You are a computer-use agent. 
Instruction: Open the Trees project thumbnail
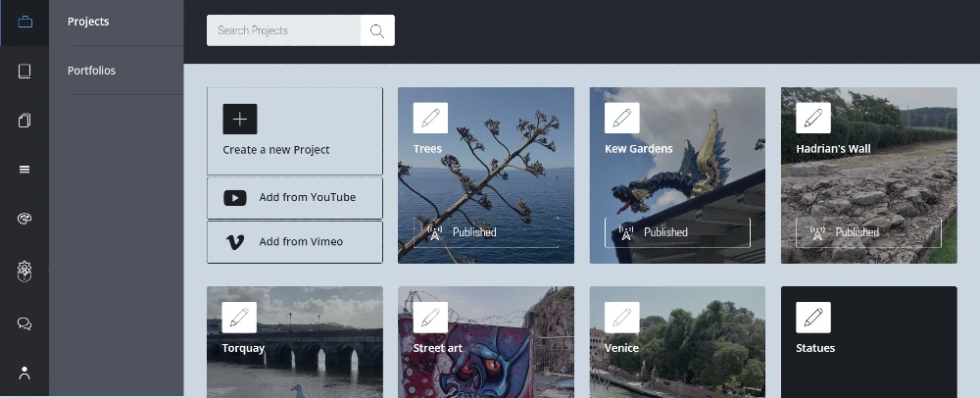click(486, 175)
